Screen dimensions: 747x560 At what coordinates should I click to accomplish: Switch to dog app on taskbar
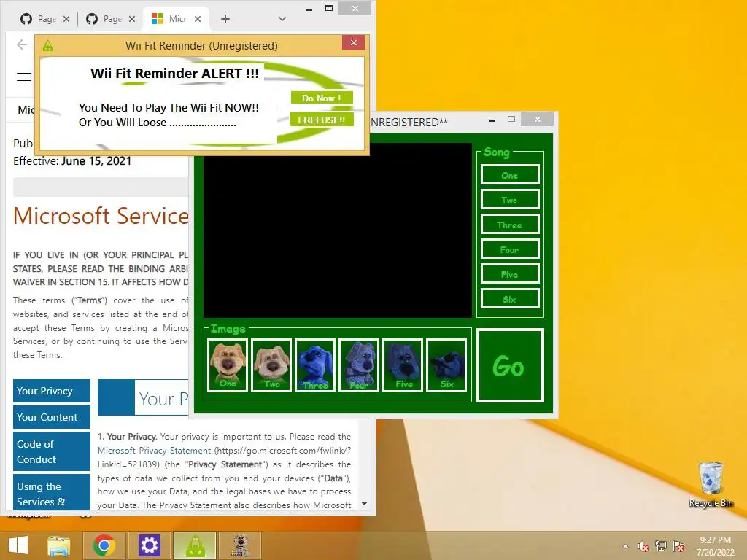point(240,545)
